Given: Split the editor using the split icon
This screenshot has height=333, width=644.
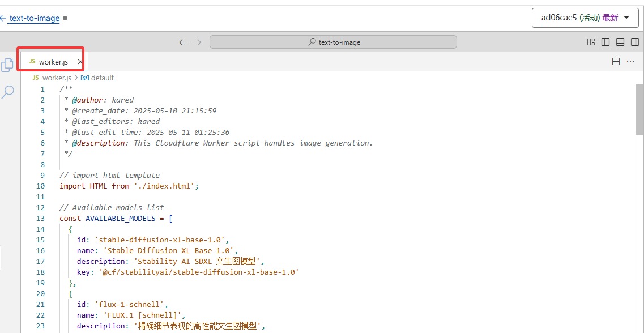Looking at the screenshot, I should (616, 62).
